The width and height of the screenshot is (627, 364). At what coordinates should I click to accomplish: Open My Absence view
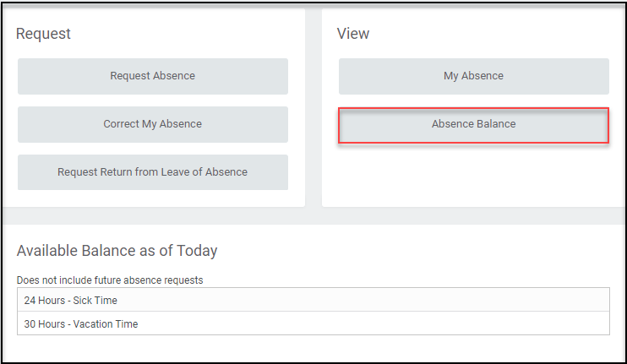474,76
